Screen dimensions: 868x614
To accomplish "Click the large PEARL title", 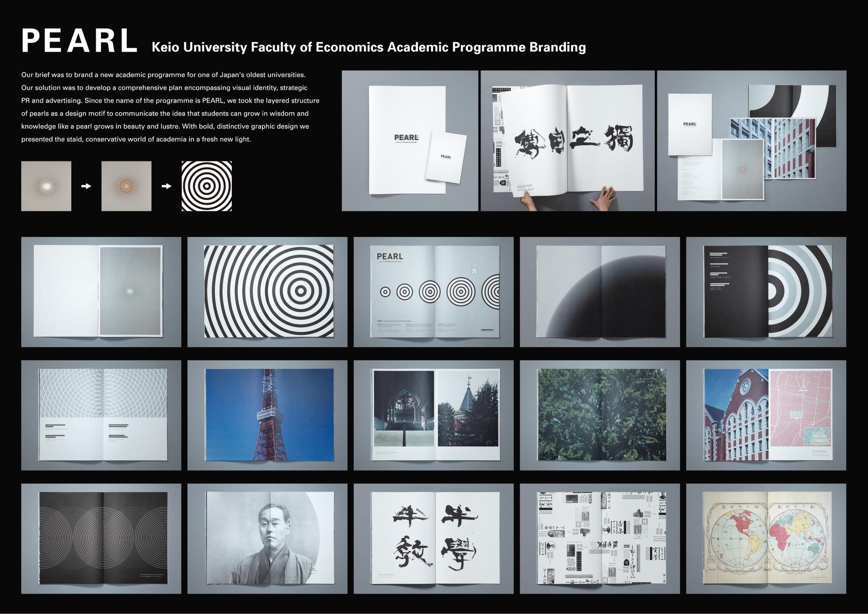I will pos(80,41).
